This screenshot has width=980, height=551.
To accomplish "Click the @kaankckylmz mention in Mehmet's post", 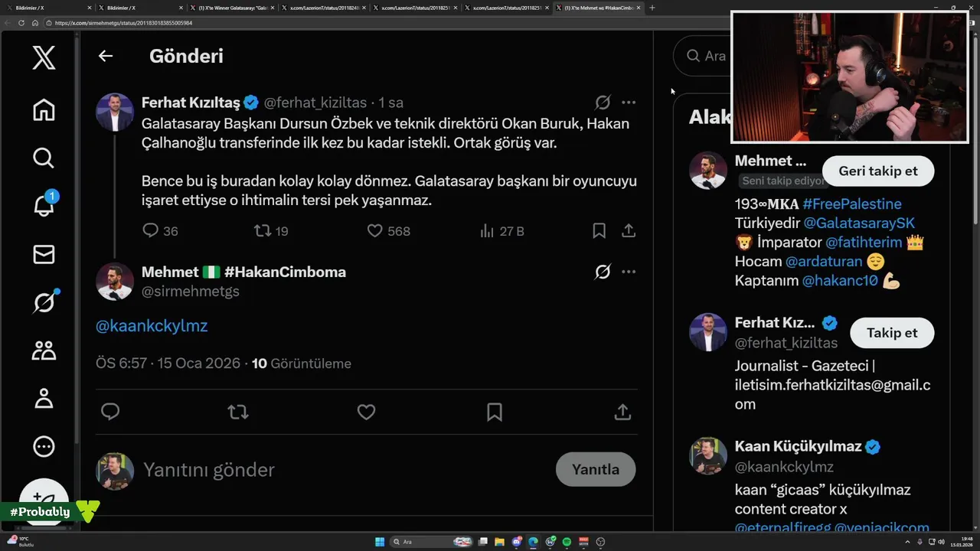I will pyautogui.click(x=152, y=325).
